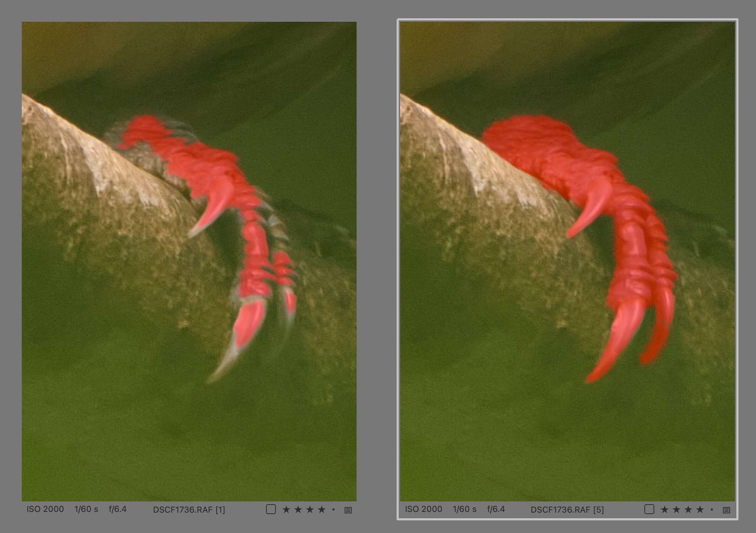
Task: Click 1/60 s shutter speed under variant [5]
Action: (x=465, y=509)
